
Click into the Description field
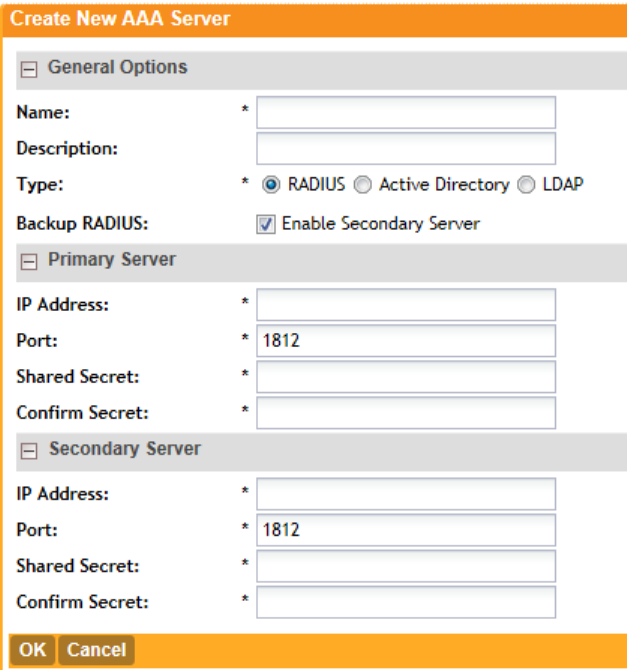(x=405, y=148)
